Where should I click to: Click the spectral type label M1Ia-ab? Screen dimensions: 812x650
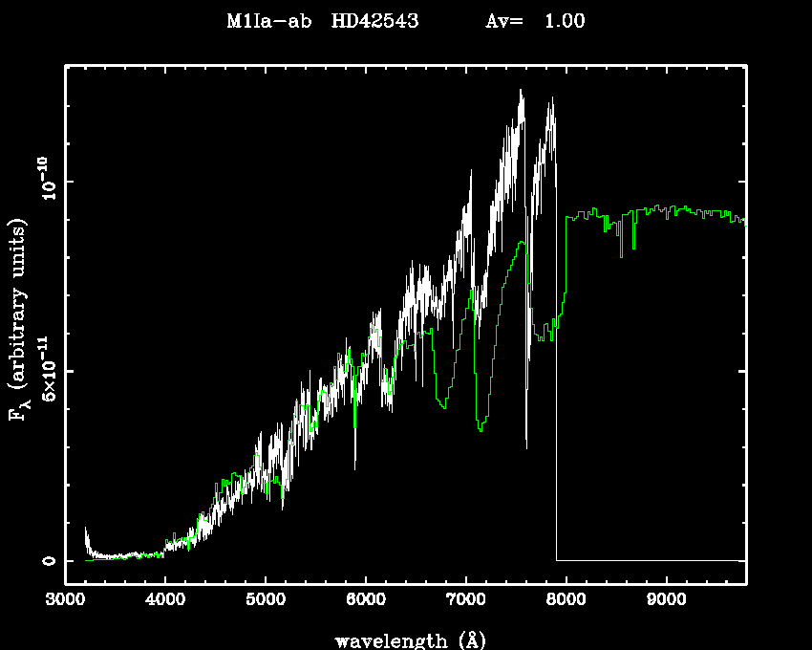pos(272,22)
